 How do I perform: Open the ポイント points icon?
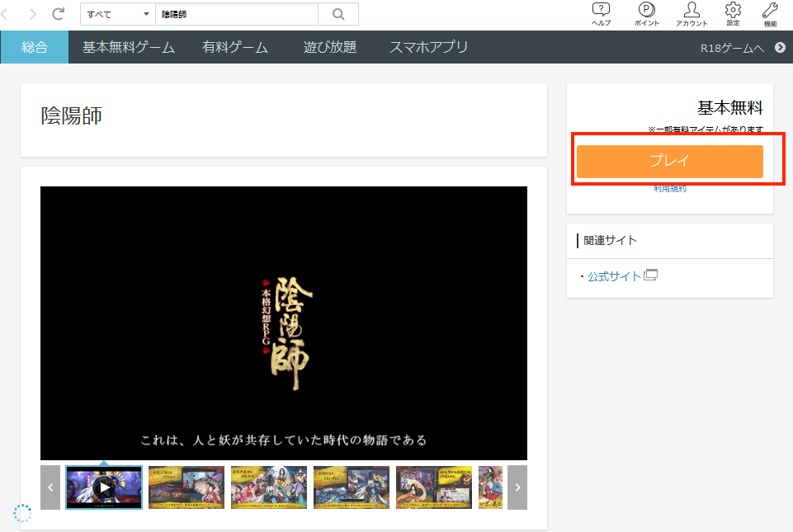[x=646, y=14]
